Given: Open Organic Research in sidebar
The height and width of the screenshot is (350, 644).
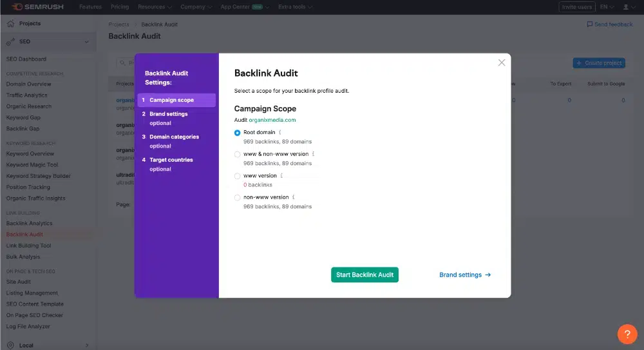Looking at the screenshot, I should tap(29, 106).
